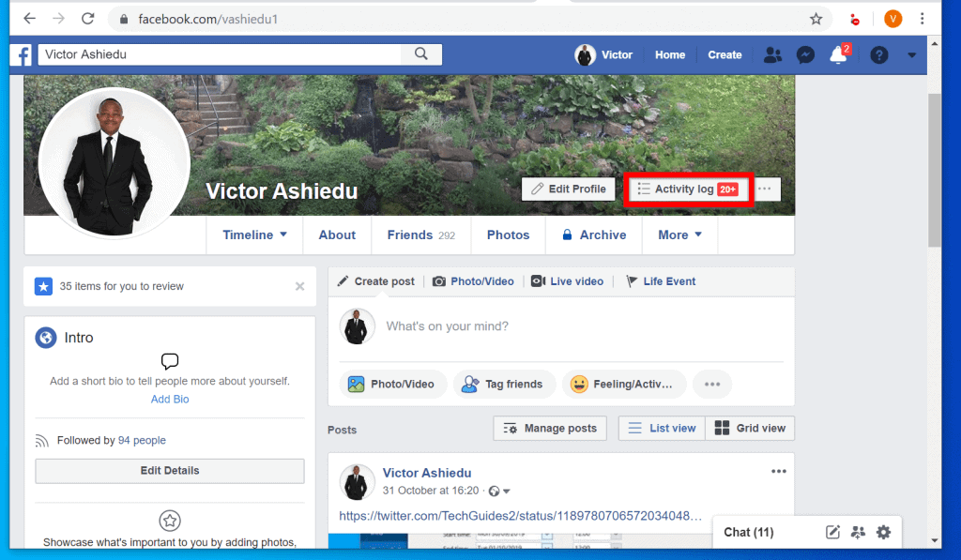Open the Friends tab

(x=421, y=235)
